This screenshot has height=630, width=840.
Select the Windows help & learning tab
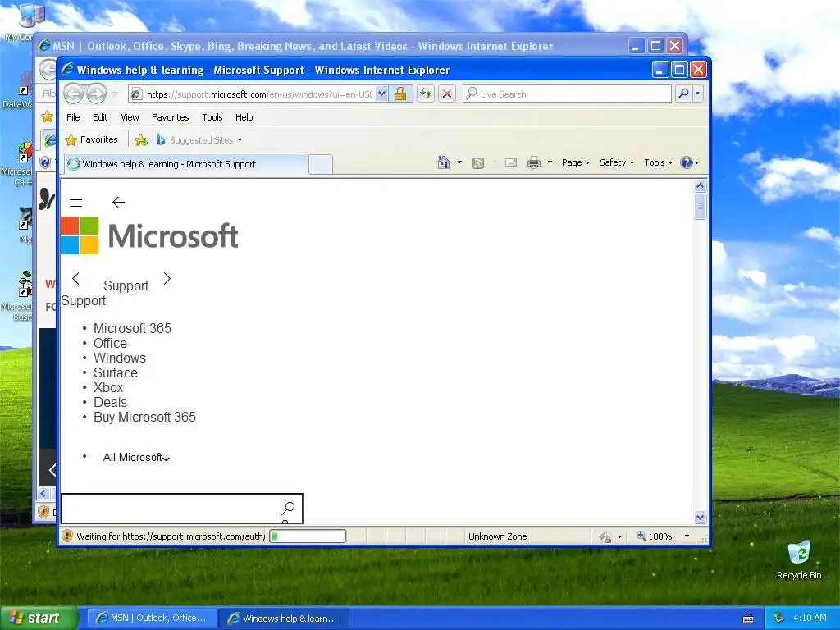pyautogui.click(x=186, y=164)
